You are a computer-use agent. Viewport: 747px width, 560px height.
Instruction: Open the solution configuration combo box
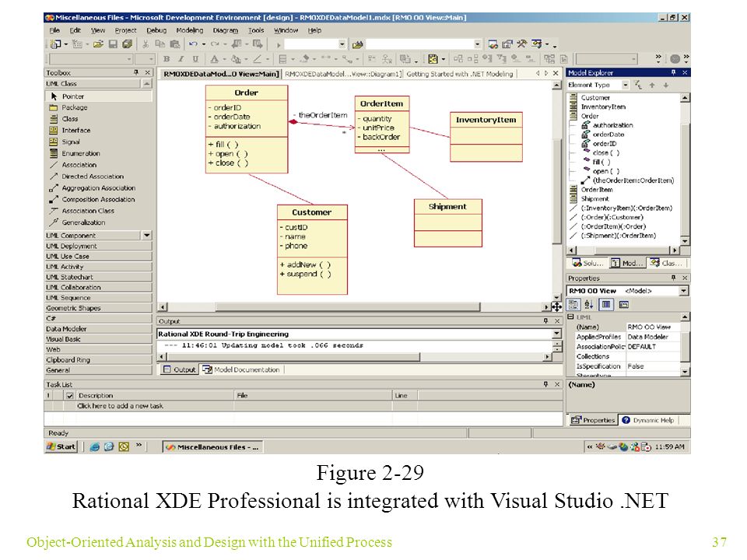314,44
